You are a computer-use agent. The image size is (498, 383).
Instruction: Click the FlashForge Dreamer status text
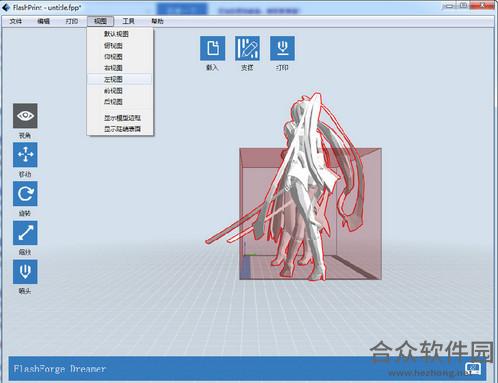[x=60, y=369]
